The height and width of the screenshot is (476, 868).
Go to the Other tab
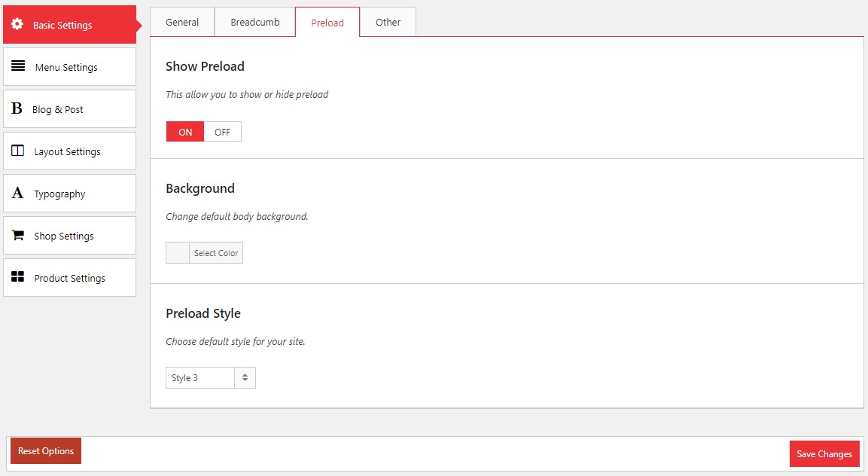pos(388,22)
